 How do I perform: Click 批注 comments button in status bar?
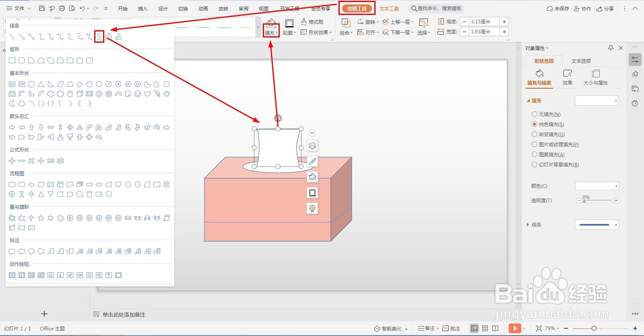tap(451, 328)
